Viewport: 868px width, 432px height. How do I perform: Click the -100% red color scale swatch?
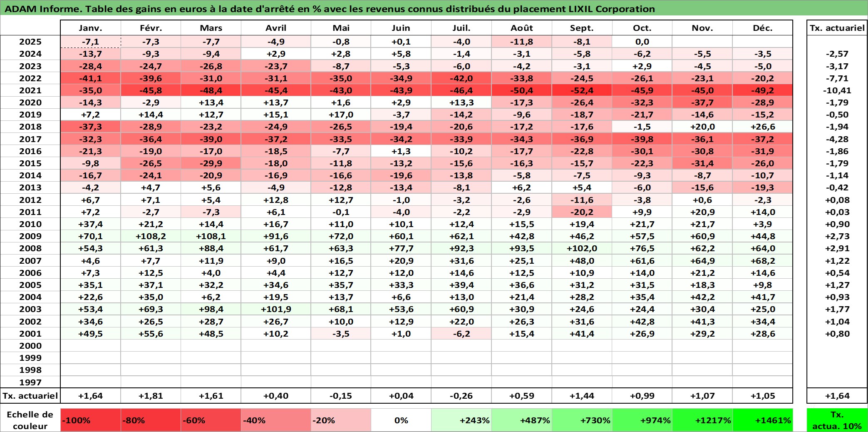pos(91,420)
